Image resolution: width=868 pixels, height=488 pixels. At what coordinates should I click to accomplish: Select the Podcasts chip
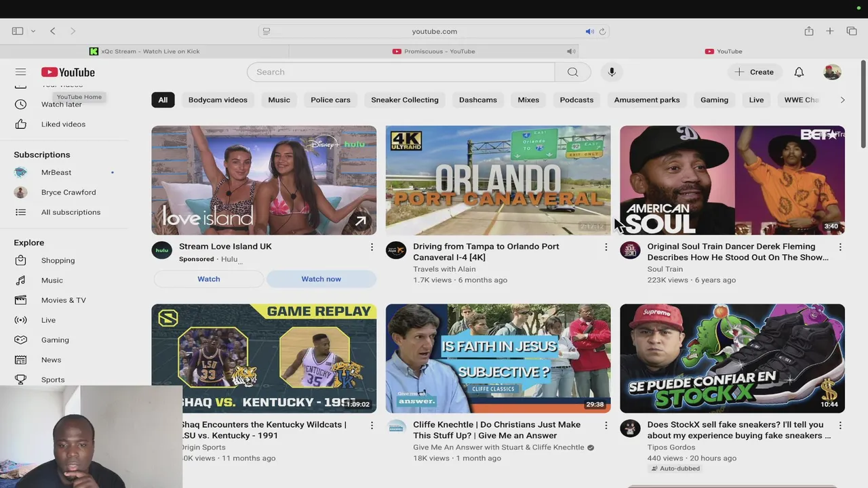576,100
